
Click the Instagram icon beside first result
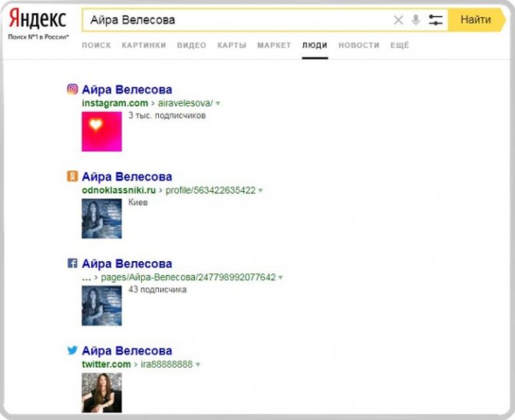coord(72,89)
